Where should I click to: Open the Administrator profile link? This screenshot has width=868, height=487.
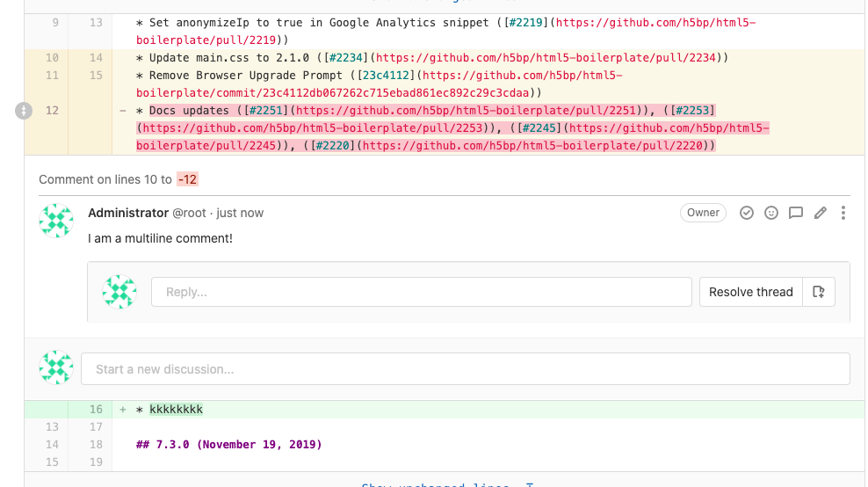click(x=128, y=213)
